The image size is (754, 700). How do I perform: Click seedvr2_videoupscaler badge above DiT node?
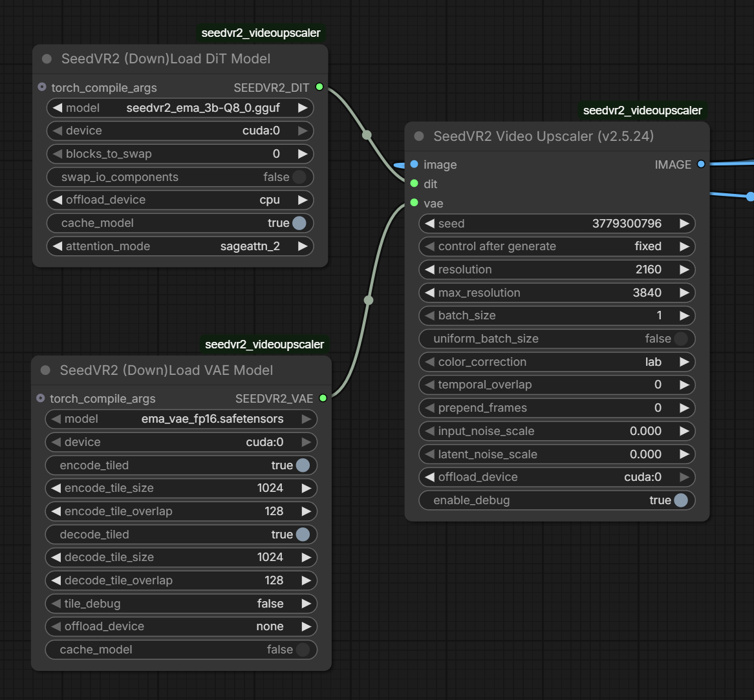(x=261, y=33)
